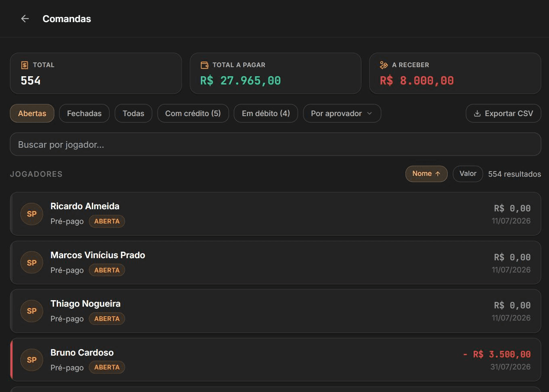549x392 pixels.
Task: Click the 31/07/2026 date on Bruno Cardoso
Action: pos(510,367)
